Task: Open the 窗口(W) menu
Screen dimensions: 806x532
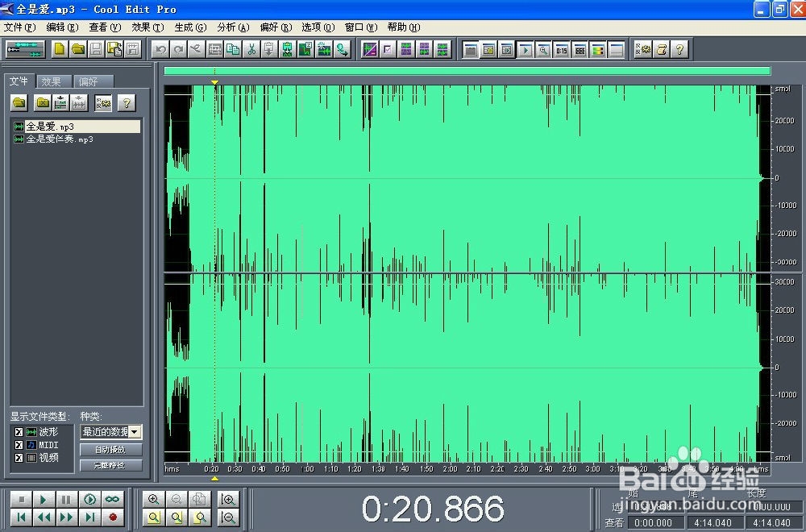Action: tap(361, 27)
